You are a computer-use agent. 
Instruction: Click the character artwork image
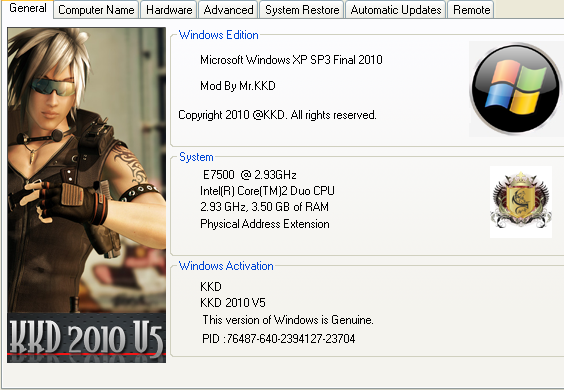pyautogui.click(x=86, y=170)
